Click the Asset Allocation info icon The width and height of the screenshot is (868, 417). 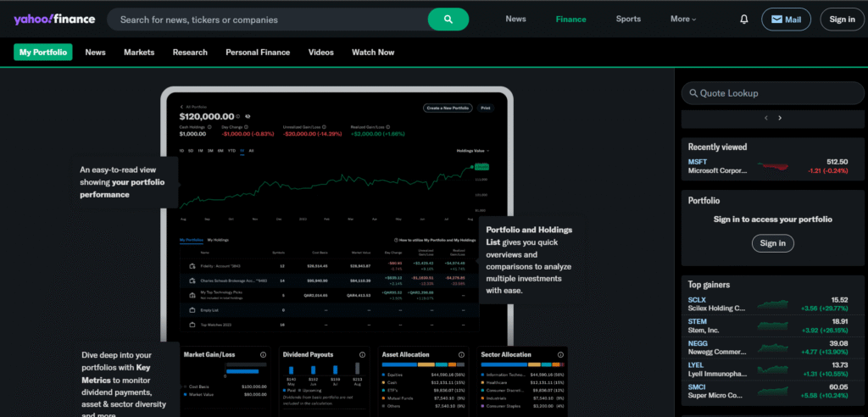pyautogui.click(x=461, y=355)
